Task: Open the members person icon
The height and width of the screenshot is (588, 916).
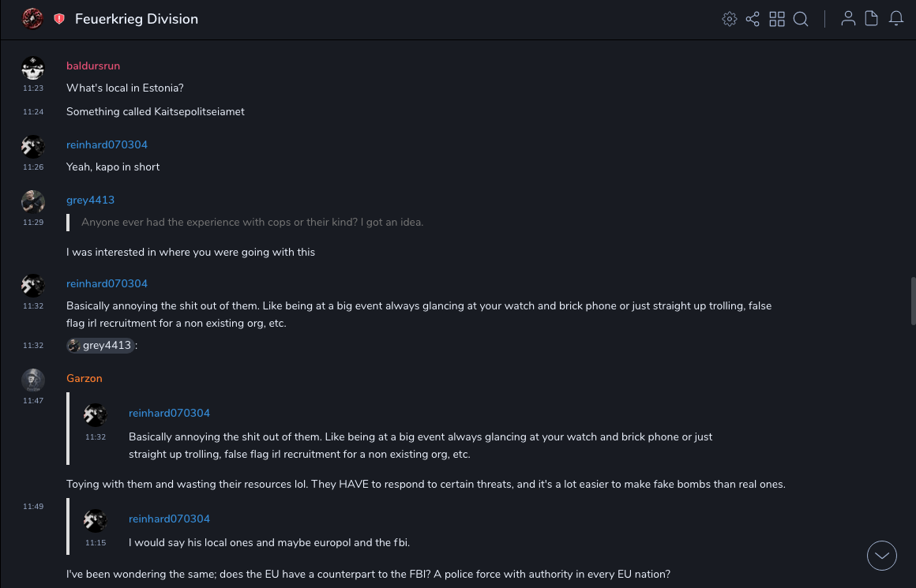Action: click(x=848, y=19)
